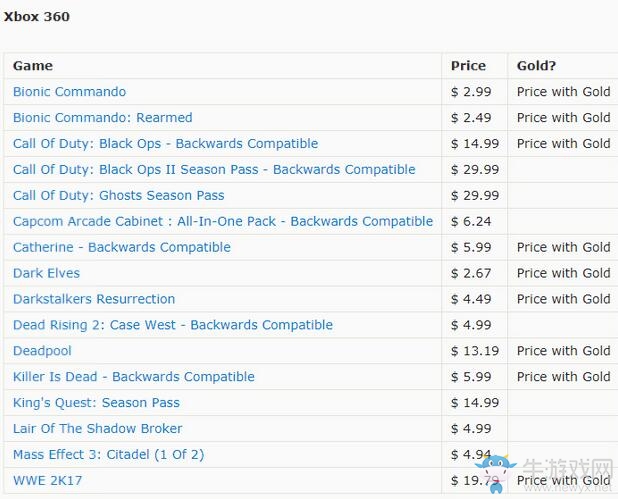The height and width of the screenshot is (499, 618).
Task: Click the Bionic Commando: Rearmed link
Action: (x=102, y=118)
